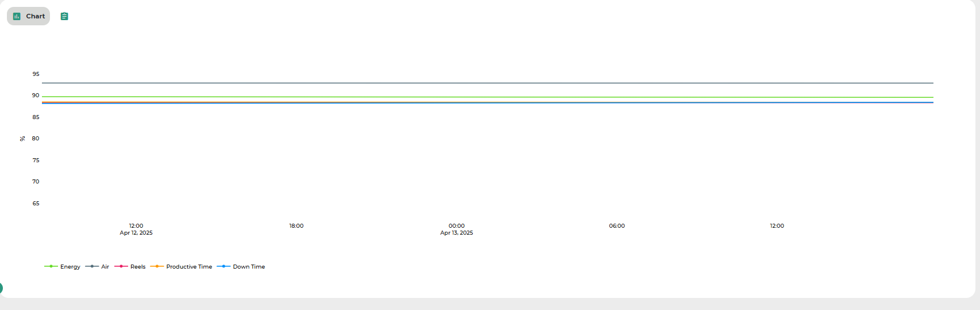Hide Productive Time series via legend label
The height and width of the screenshot is (310, 980).
pos(189,267)
